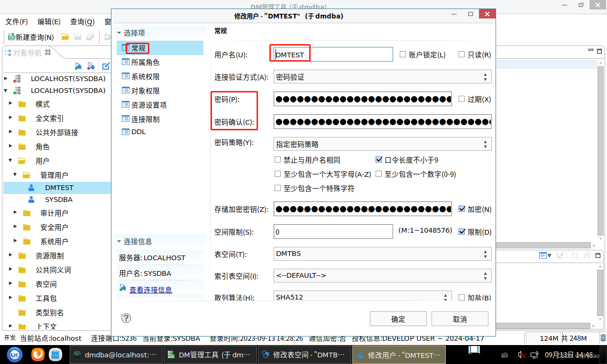Open the 文件(F) menu
This screenshot has width=607, height=364.
pos(17,22)
